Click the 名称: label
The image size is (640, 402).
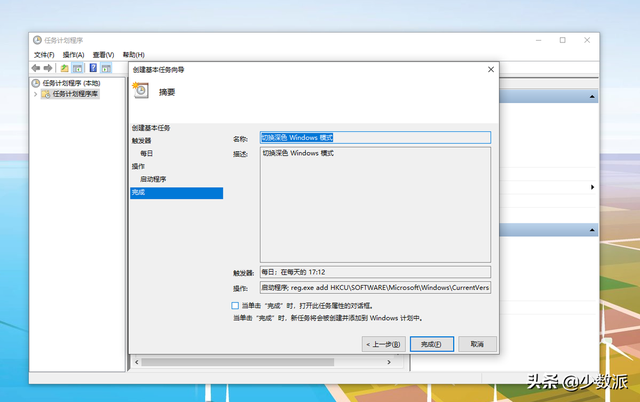point(240,139)
